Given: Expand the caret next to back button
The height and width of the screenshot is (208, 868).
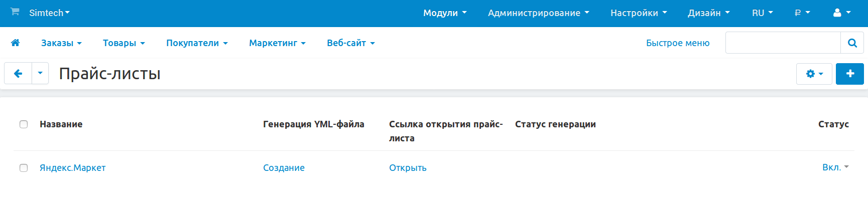Looking at the screenshot, I should [x=40, y=74].
